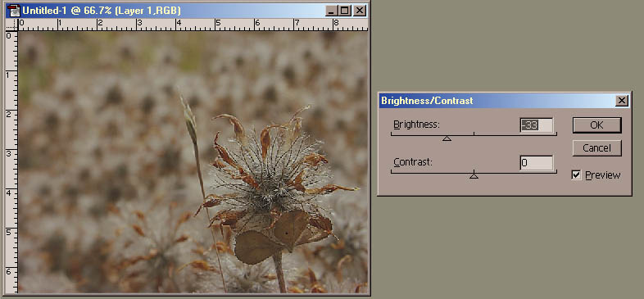
Task: Minimize the Untitled-1 document window
Action: coord(332,11)
